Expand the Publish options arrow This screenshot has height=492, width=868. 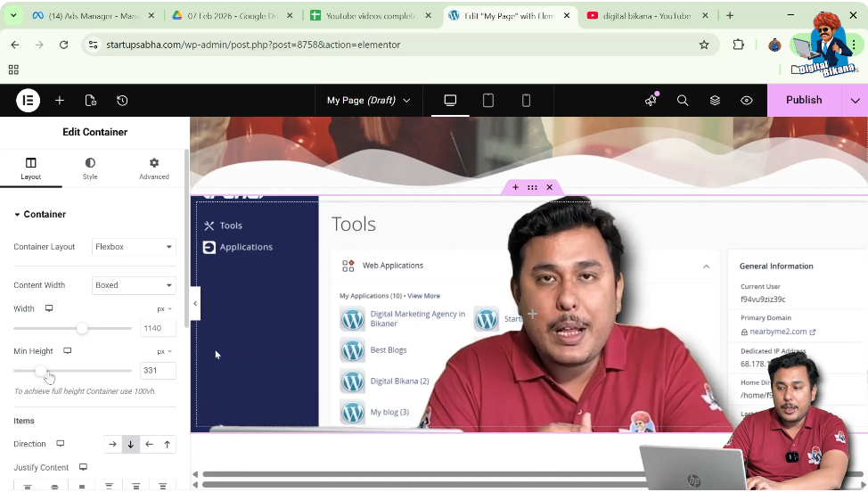pyautogui.click(x=856, y=101)
